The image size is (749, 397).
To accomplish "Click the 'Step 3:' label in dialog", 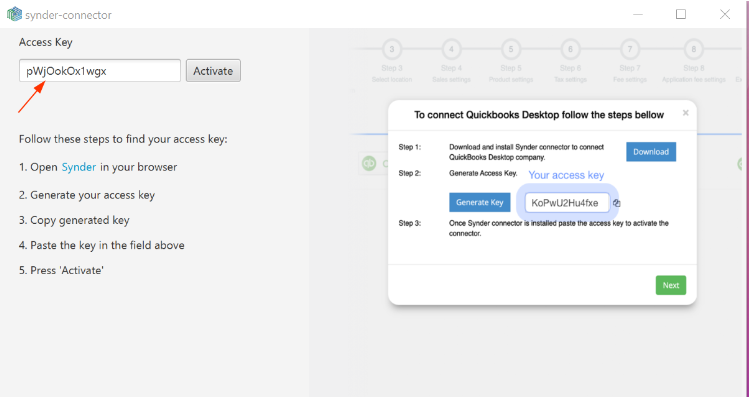I will 410,223.
